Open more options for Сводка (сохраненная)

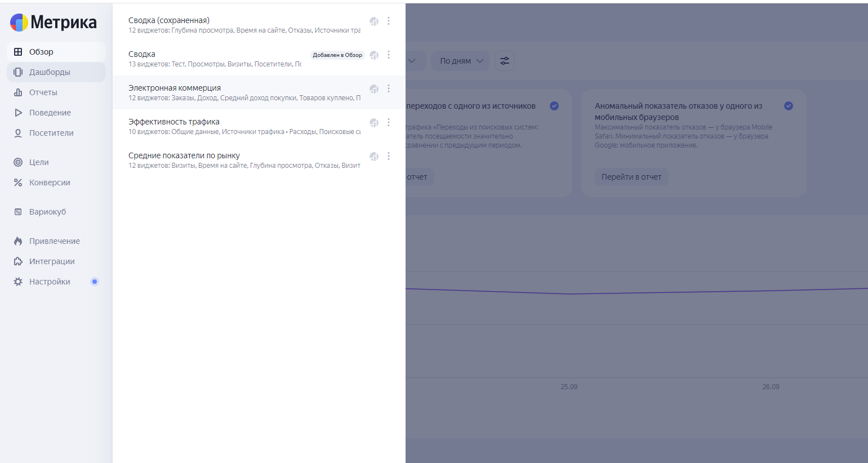click(x=389, y=21)
